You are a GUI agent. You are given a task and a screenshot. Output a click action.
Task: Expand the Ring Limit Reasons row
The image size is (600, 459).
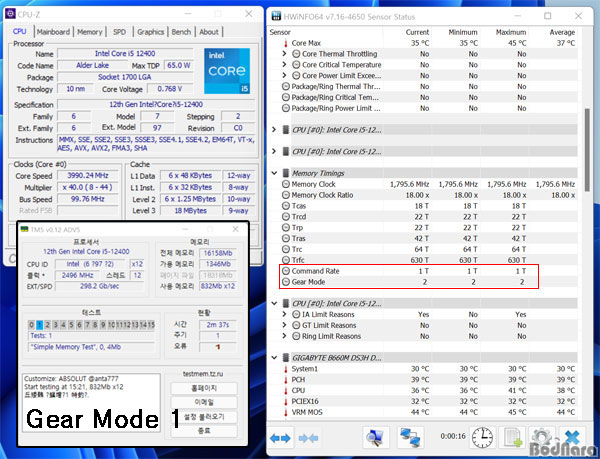coord(284,336)
